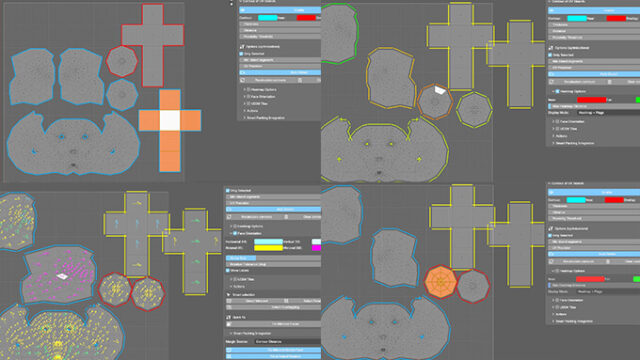Uncheck the enabled Face Orientation checkbox
The height and width of the screenshot is (360, 640).
[235, 233]
